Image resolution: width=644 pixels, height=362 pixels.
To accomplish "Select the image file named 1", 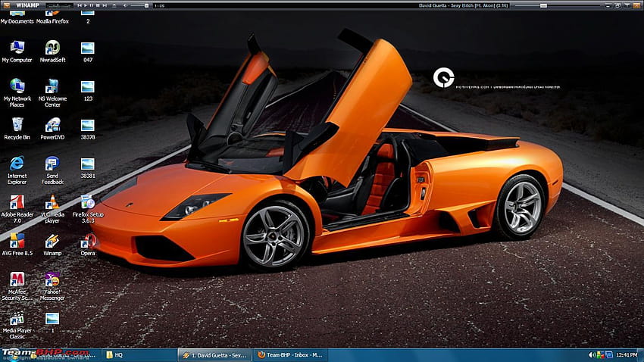I will pos(52,323).
